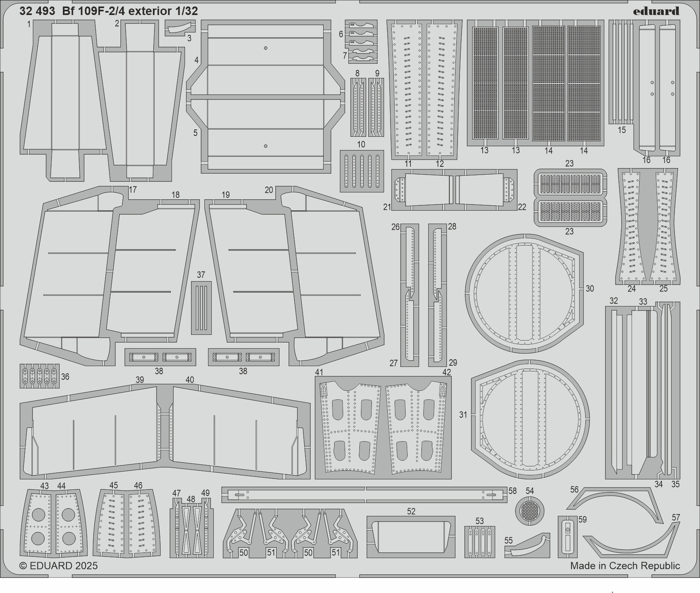
Task: Click the number label 6
Action: click(341, 34)
